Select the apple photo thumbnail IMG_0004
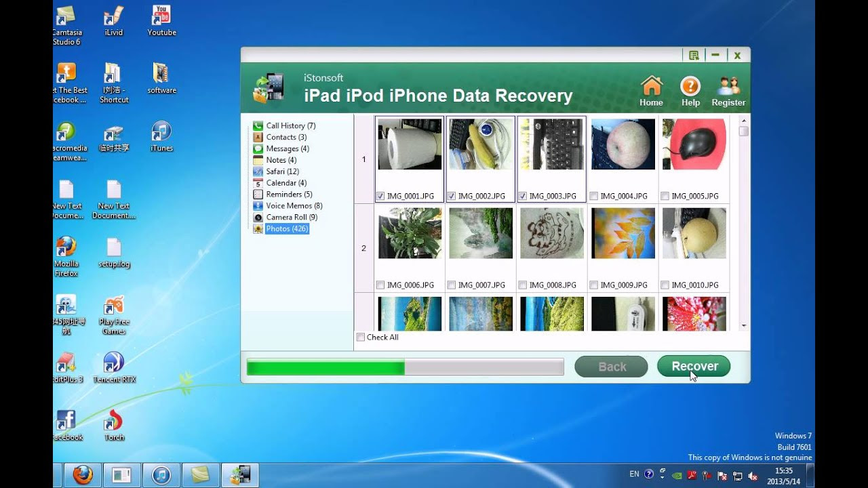Screen dimensions: 868x488 click(623, 144)
